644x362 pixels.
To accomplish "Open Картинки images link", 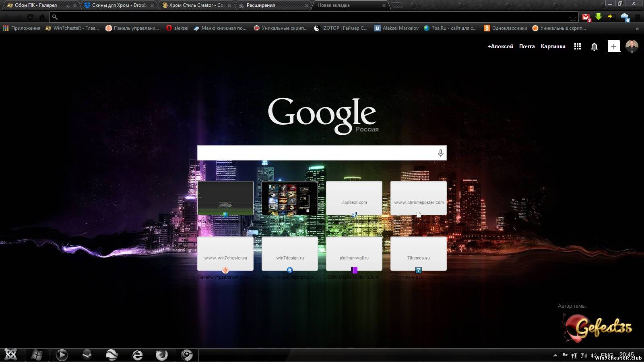I will click(553, 46).
